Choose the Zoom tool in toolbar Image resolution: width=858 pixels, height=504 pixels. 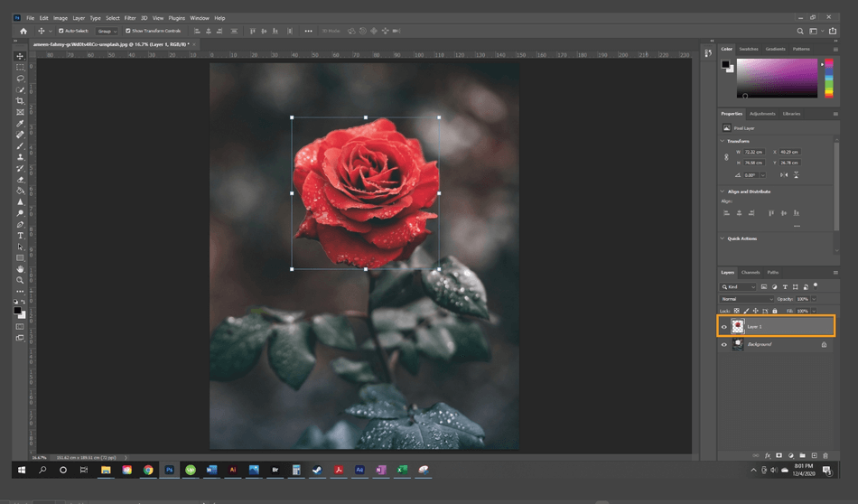(x=20, y=280)
